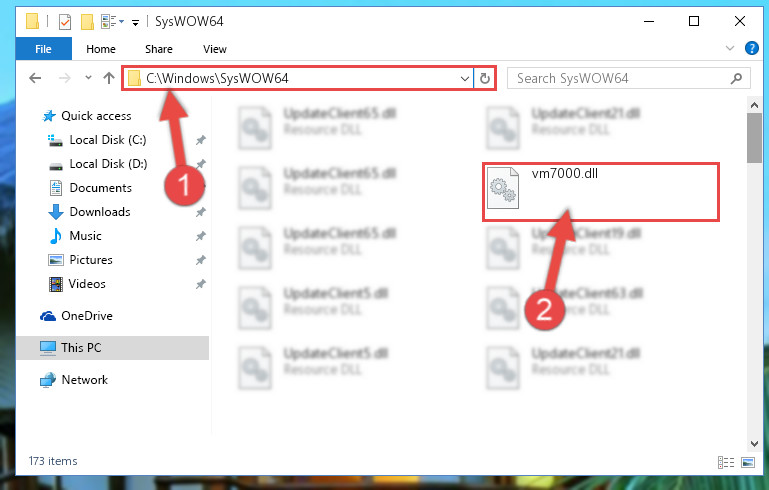Click the Search SysWOW64 input box
769x490 pixels.
click(629, 78)
